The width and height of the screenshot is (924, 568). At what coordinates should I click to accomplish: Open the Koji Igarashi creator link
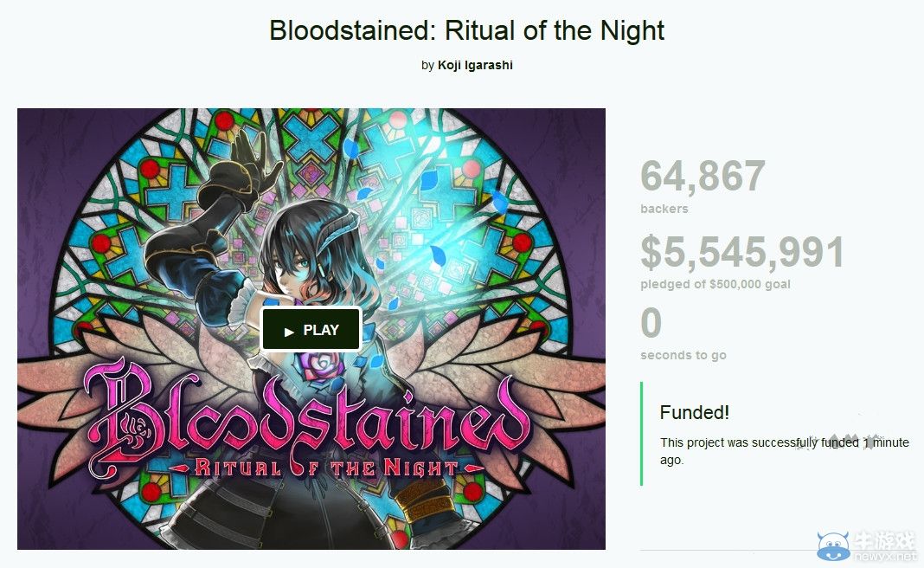tap(475, 65)
